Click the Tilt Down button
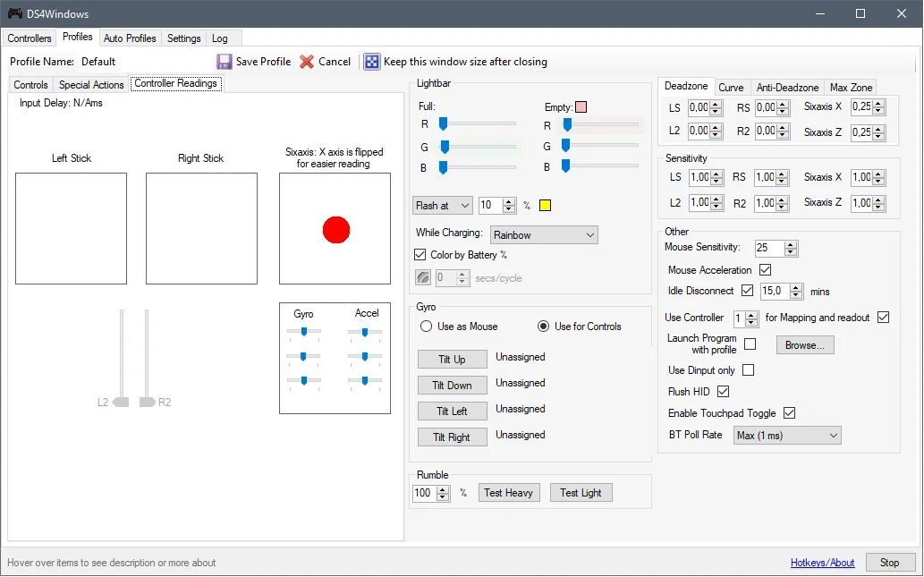This screenshot has width=924, height=577. tap(452, 385)
